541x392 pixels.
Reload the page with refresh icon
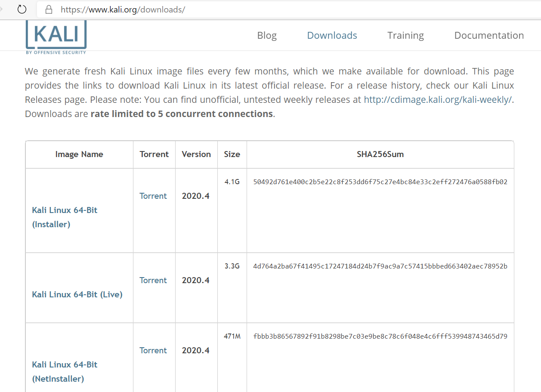(22, 9)
